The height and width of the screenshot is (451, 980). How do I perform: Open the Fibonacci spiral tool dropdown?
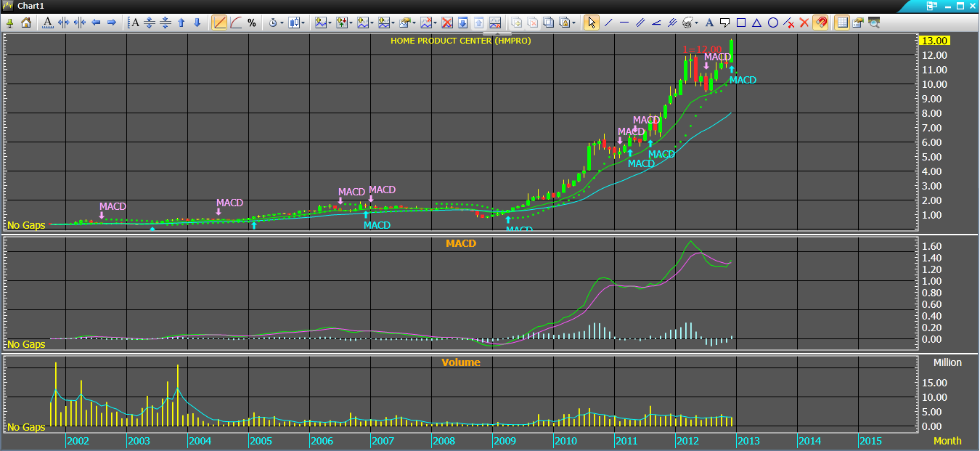click(x=696, y=23)
